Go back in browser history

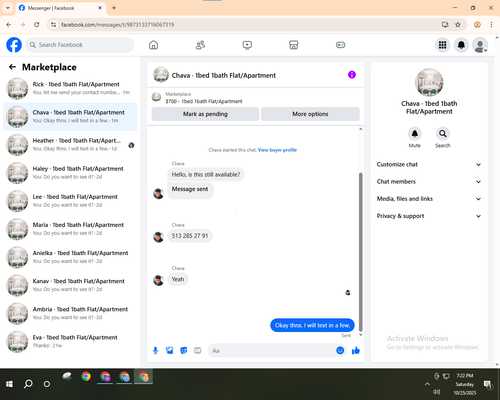pos(9,24)
